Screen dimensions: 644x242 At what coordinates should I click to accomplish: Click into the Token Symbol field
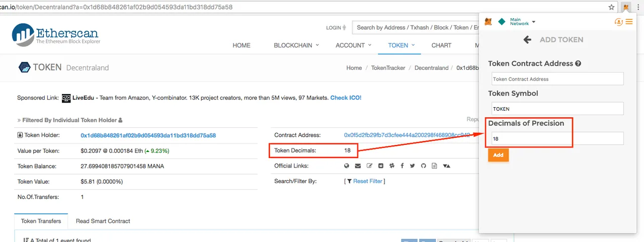tap(557, 108)
